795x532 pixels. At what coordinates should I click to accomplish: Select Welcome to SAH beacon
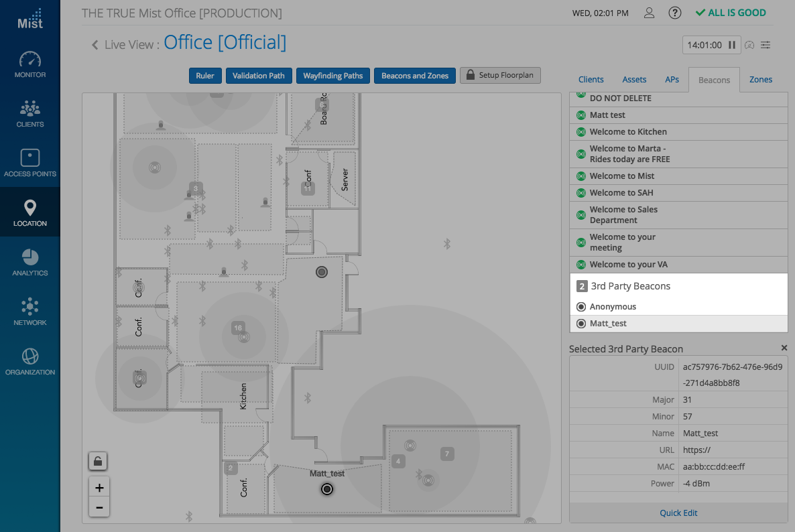[x=678, y=192]
